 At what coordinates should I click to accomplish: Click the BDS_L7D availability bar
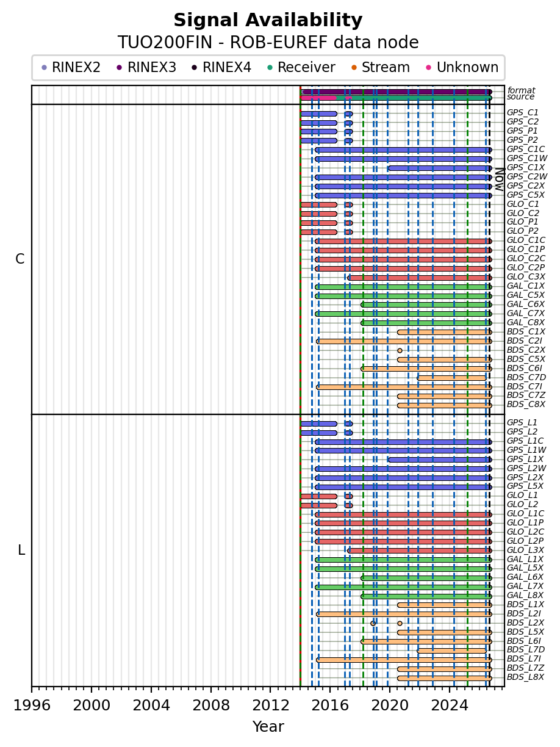point(451,651)
